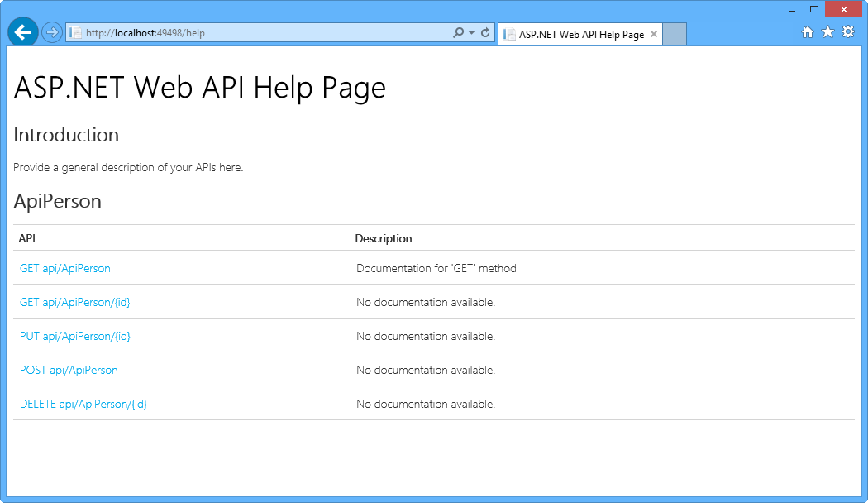This screenshot has height=503, width=868.
Task: Click the favicon on the help page tab
Action: [x=509, y=34]
